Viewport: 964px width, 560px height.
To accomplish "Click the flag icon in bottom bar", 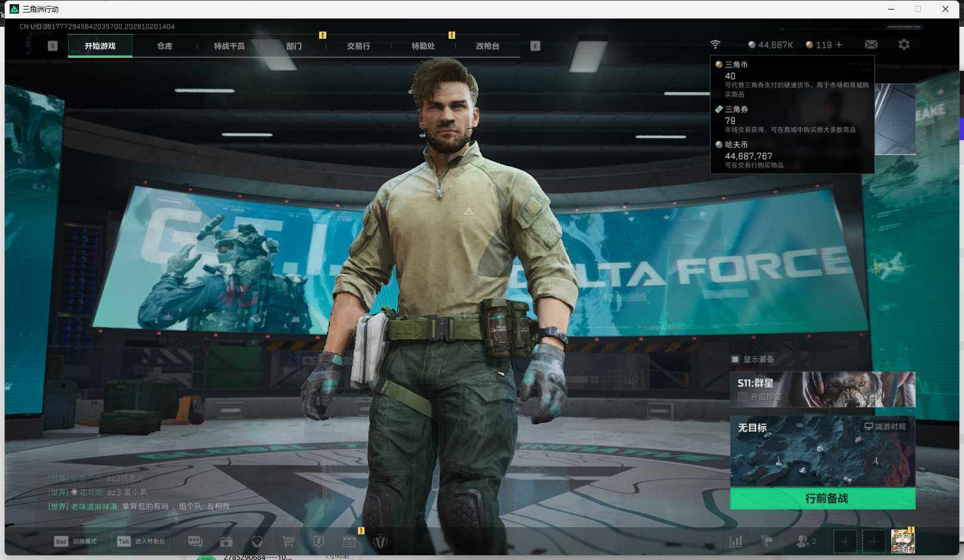I will [x=767, y=542].
